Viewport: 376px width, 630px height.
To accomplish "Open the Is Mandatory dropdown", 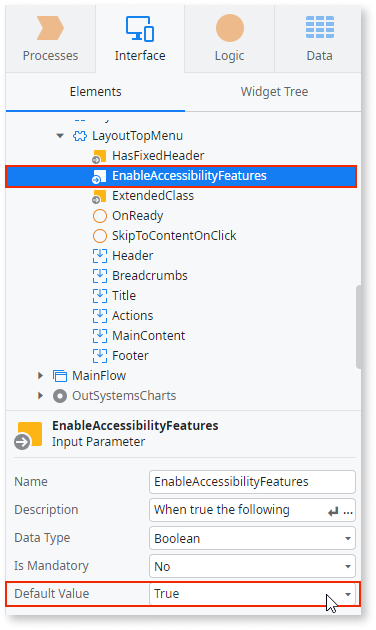I will [252, 566].
